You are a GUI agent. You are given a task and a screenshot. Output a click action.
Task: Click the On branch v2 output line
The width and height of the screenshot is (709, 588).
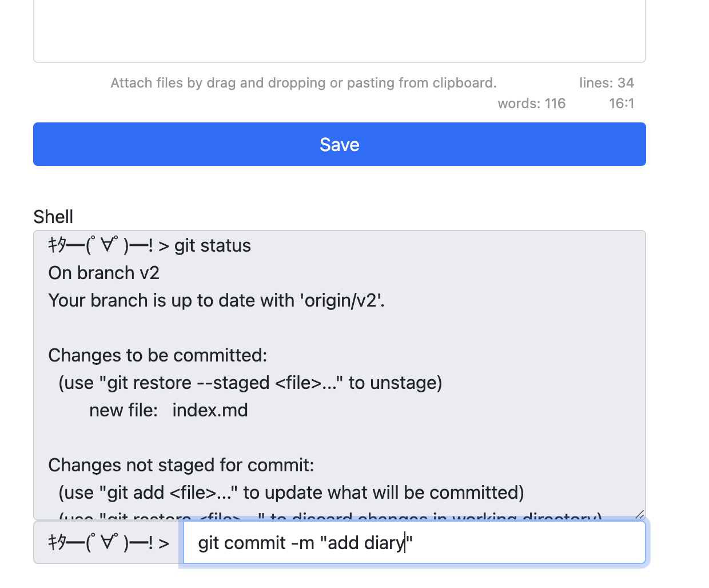(103, 273)
